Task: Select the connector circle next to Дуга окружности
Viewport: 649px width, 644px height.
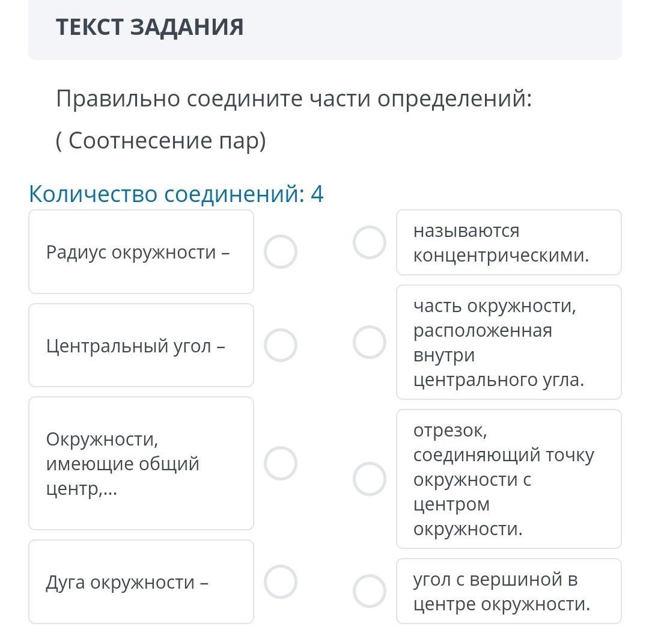Action: (x=280, y=581)
